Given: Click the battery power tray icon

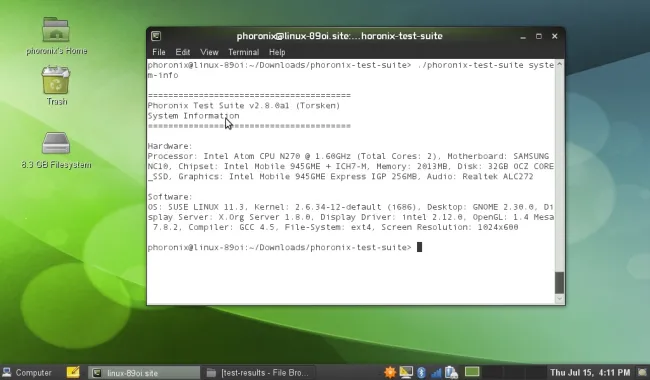Looking at the screenshot, I should click(451, 372).
